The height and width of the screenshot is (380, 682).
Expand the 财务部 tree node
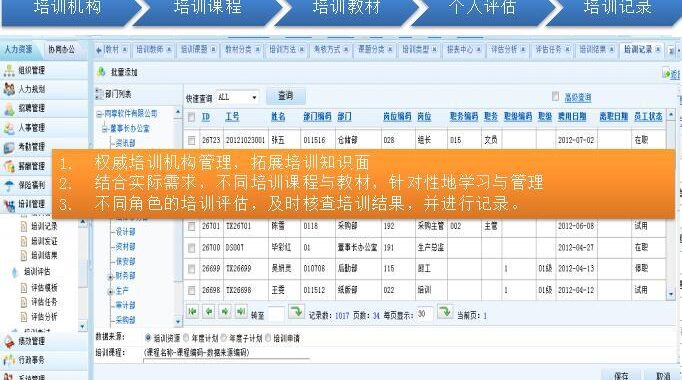coord(110,277)
